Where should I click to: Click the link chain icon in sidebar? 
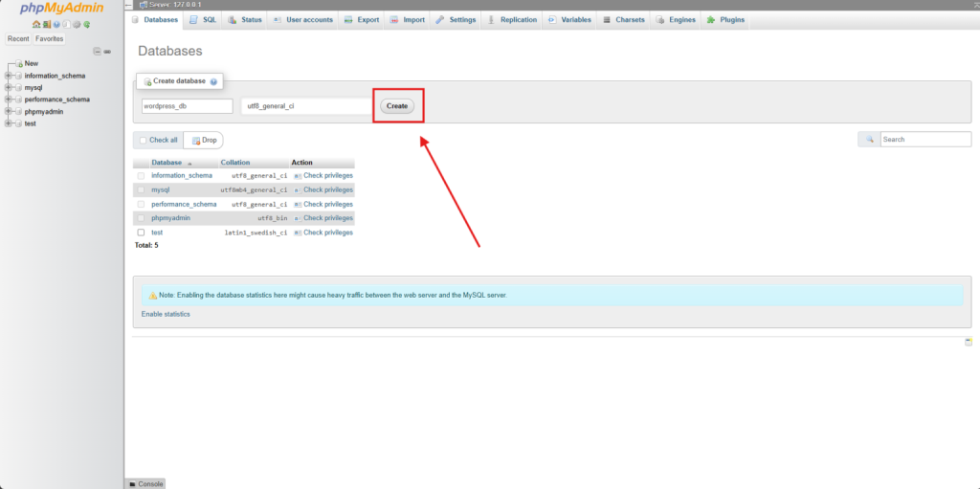(107, 51)
